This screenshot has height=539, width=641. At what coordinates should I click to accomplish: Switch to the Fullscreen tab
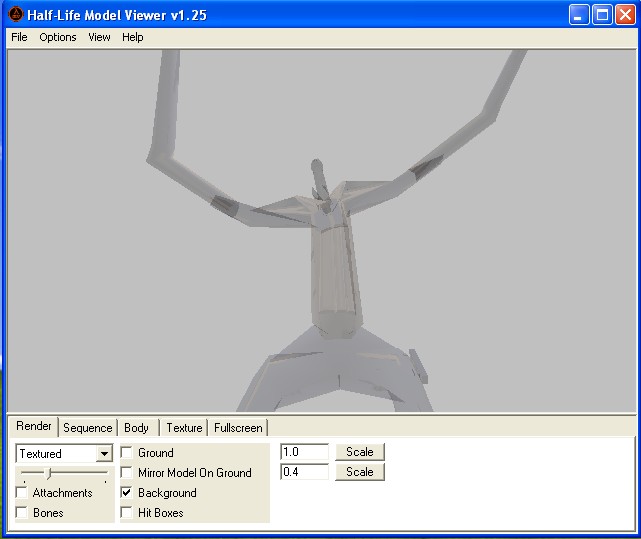tap(238, 428)
